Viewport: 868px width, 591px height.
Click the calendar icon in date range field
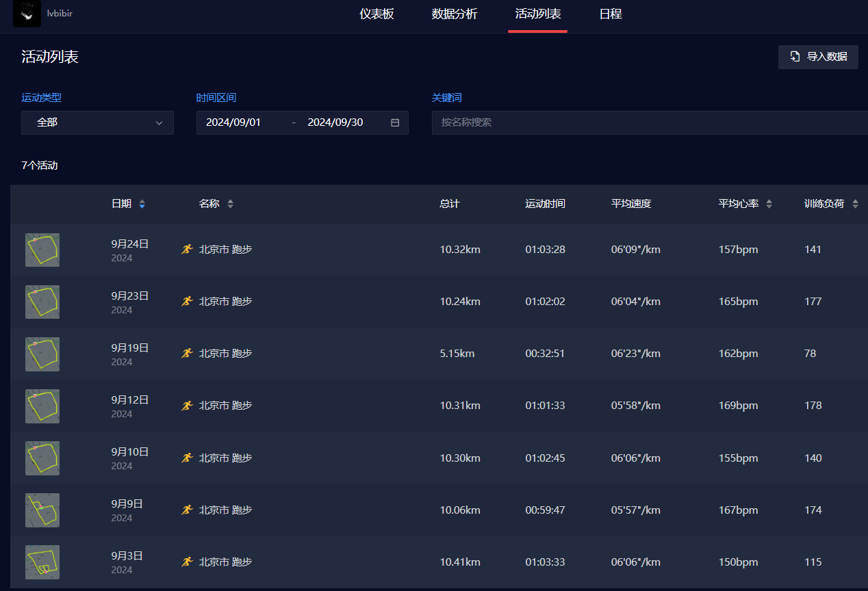pyautogui.click(x=395, y=122)
